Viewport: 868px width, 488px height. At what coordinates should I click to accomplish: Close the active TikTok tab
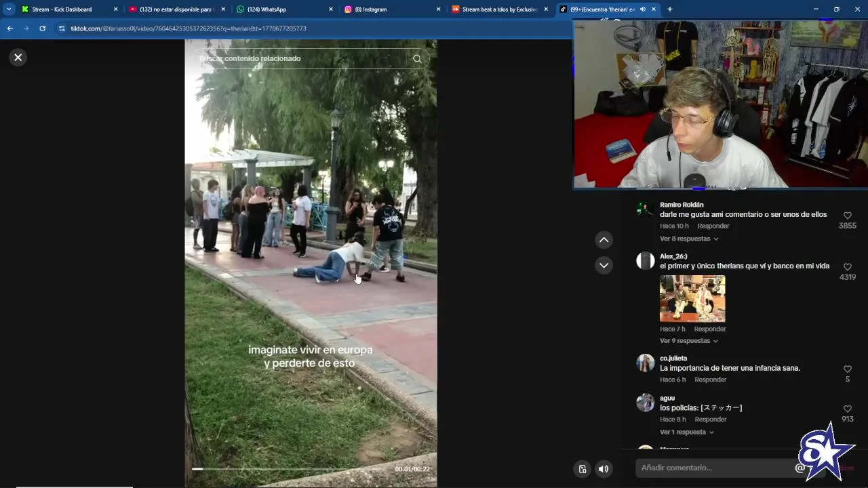[x=654, y=9]
